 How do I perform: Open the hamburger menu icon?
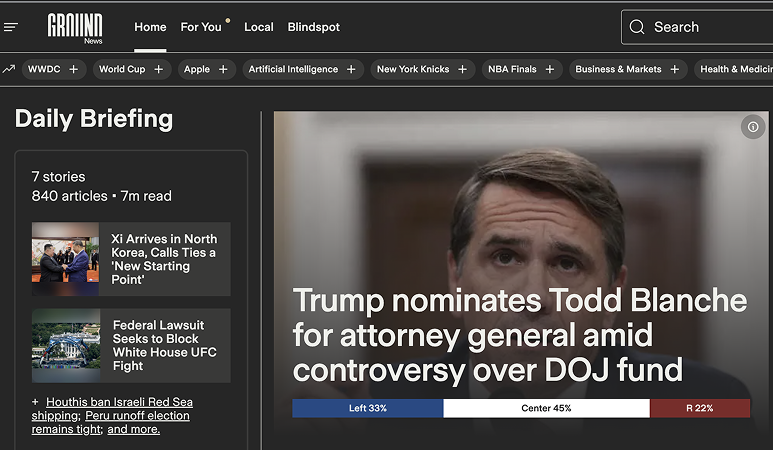click(x=11, y=27)
